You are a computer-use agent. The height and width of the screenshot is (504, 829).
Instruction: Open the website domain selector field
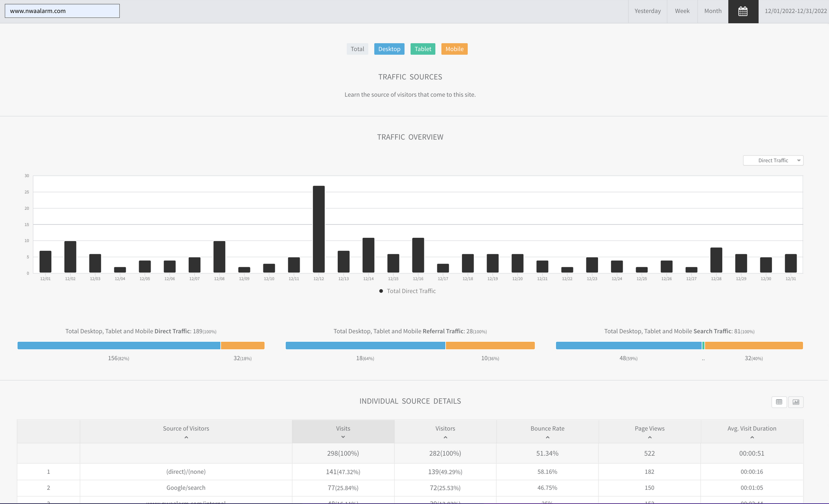(x=62, y=11)
